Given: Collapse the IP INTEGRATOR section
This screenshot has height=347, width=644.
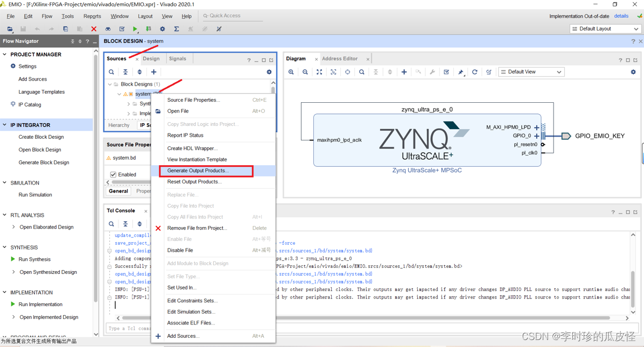Looking at the screenshot, I should click(x=4, y=125).
